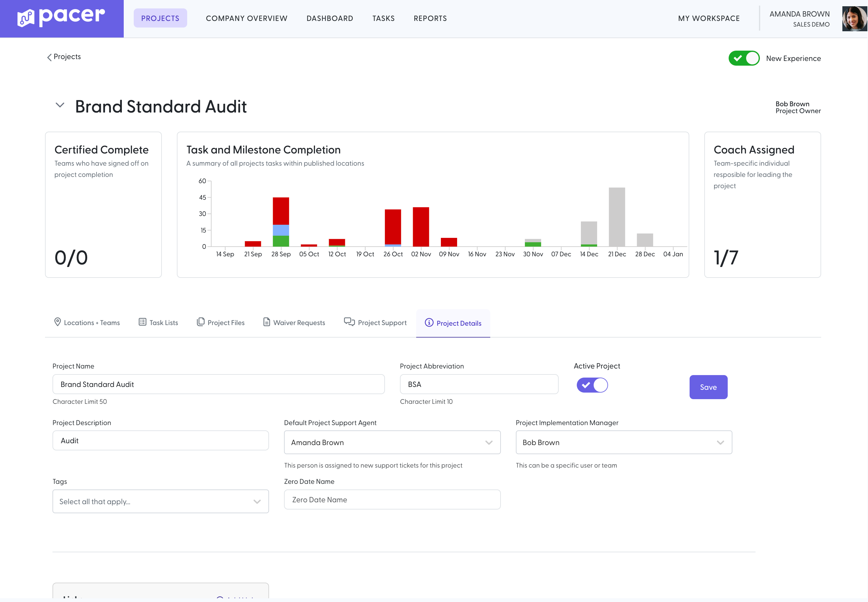Click the Pacer logo icon
This screenshot has width=868, height=602.
pyautogui.click(x=26, y=18)
